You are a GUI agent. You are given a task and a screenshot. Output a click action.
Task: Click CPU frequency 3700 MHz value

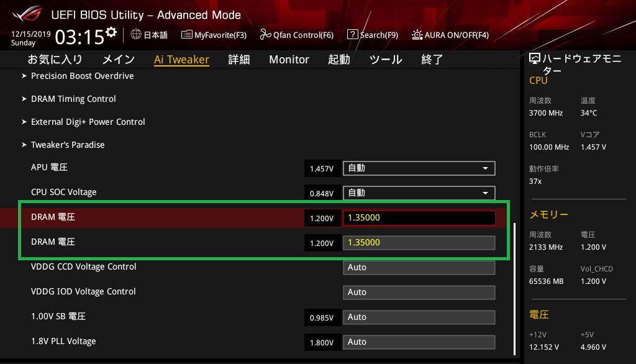point(546,113)
